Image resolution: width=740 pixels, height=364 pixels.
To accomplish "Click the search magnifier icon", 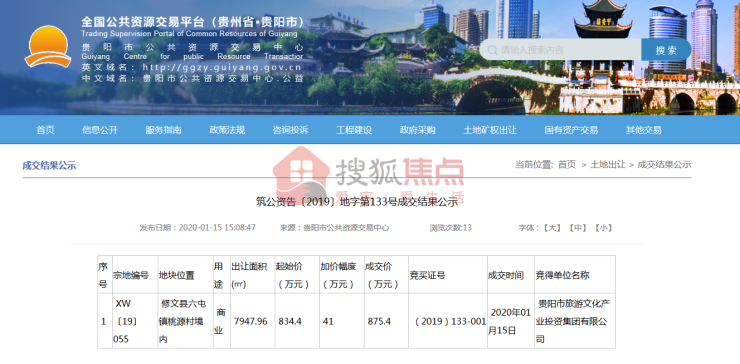I will click(x=492, y=50).
